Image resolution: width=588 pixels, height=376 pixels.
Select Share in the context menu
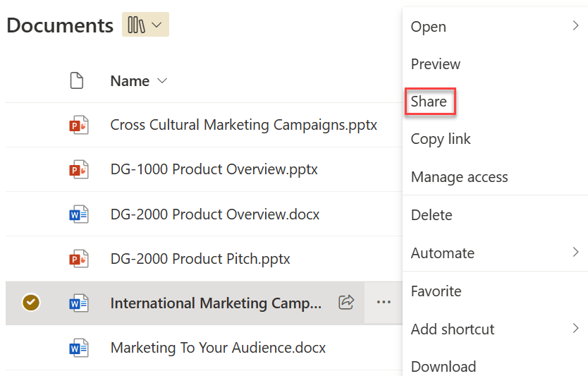(x=430, y=102)
